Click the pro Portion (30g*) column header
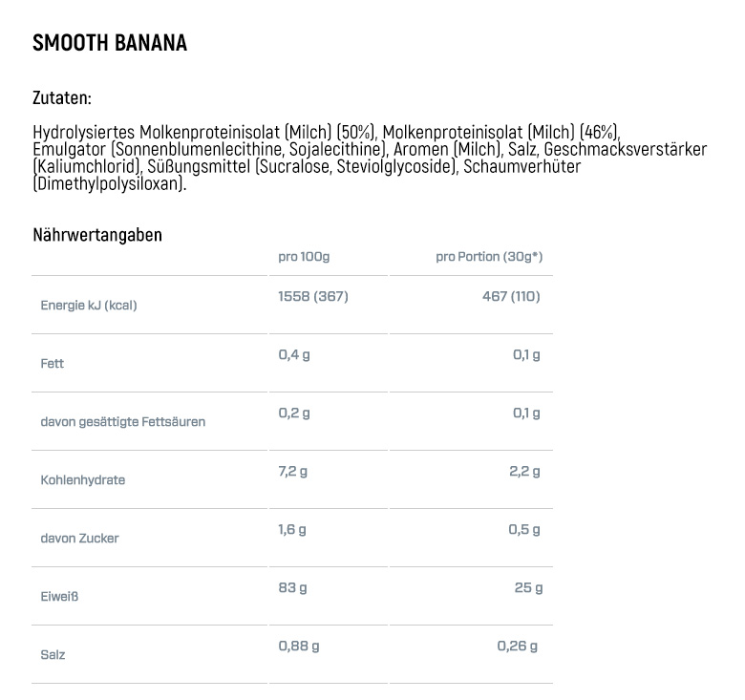745x700 pixels. [x=489, y=257]
